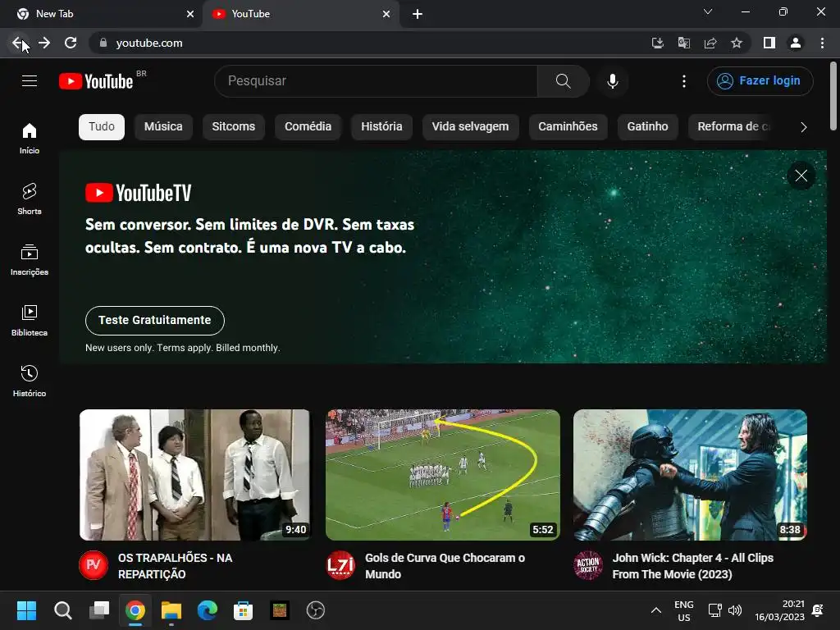Open John Wick Chapter 4 video thumbnail
Screen dimensions: 840x630
tap(690, 475)
